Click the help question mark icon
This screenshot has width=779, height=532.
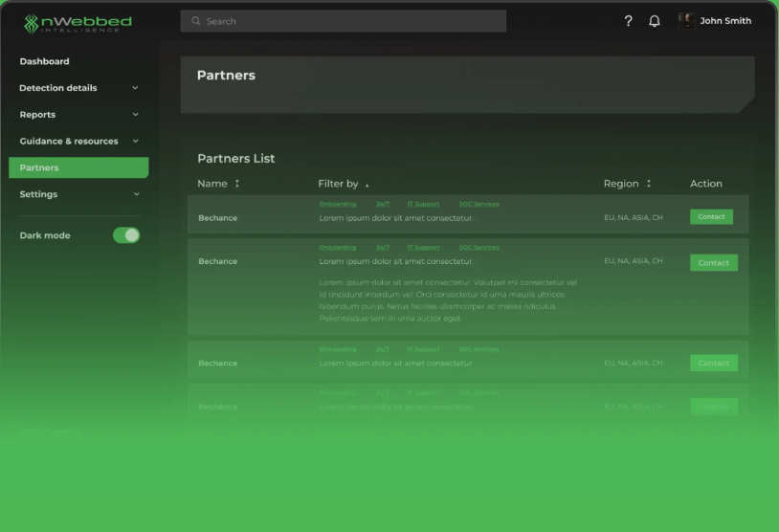[x=628, y=21]
